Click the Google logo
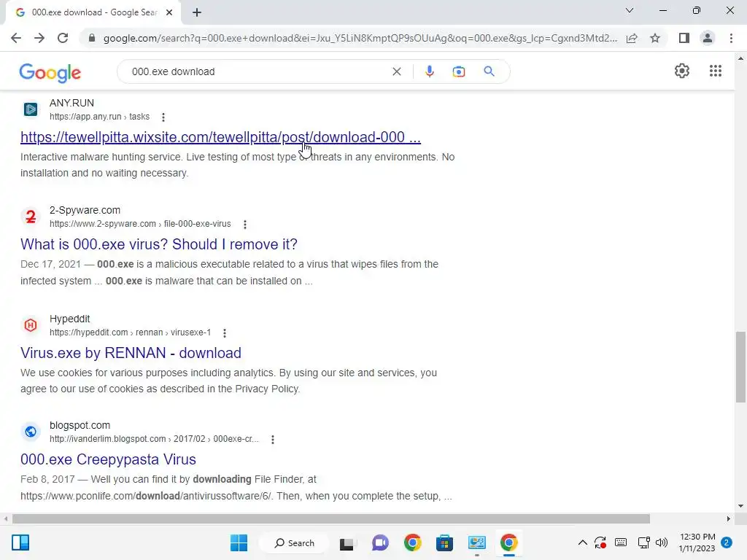 (50, 72)
